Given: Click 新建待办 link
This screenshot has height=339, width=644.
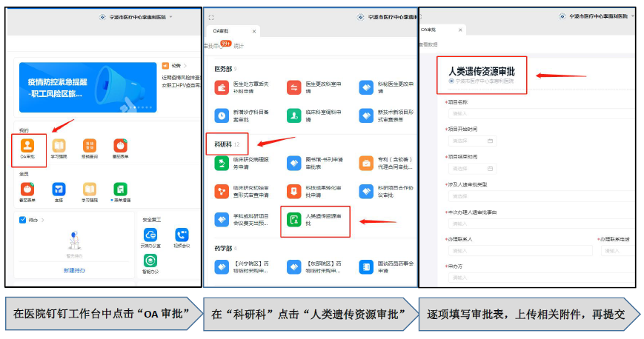Looking at the screenshot, I should click(x=74, y=270).
